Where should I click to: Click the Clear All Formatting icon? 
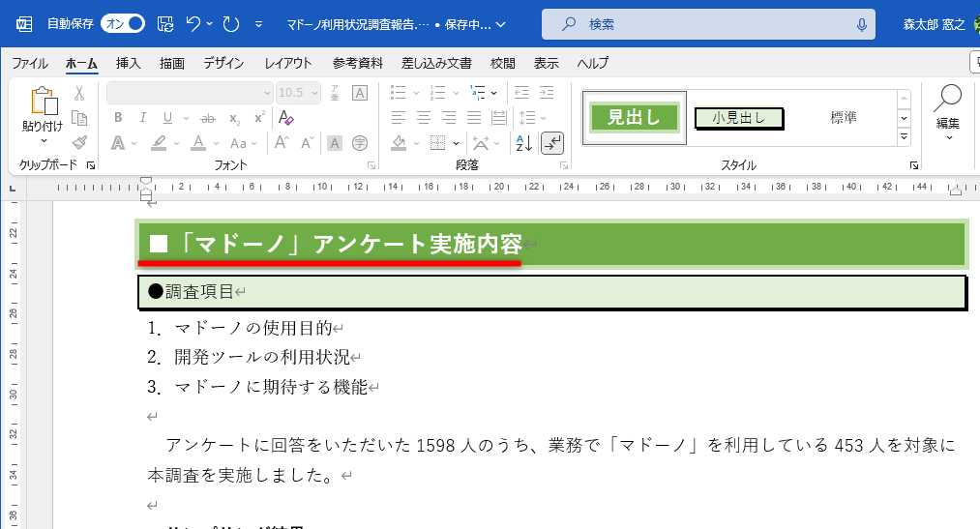click(x=285, y=117)
